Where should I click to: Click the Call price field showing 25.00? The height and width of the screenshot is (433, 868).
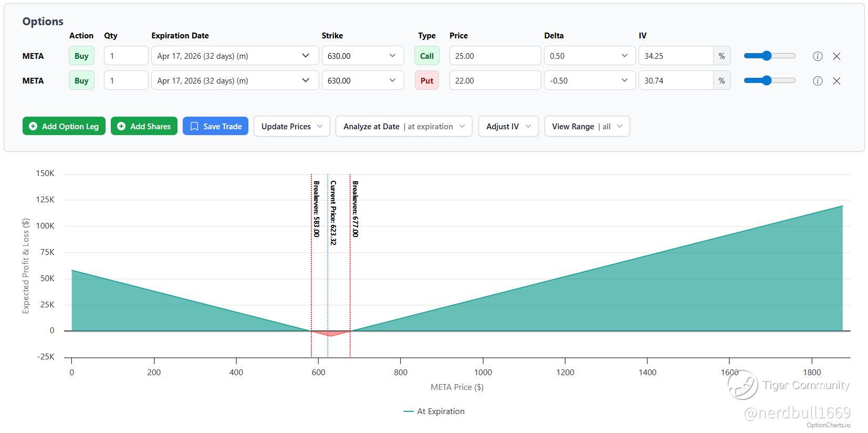pyautogui.click(x=495, y=56)
